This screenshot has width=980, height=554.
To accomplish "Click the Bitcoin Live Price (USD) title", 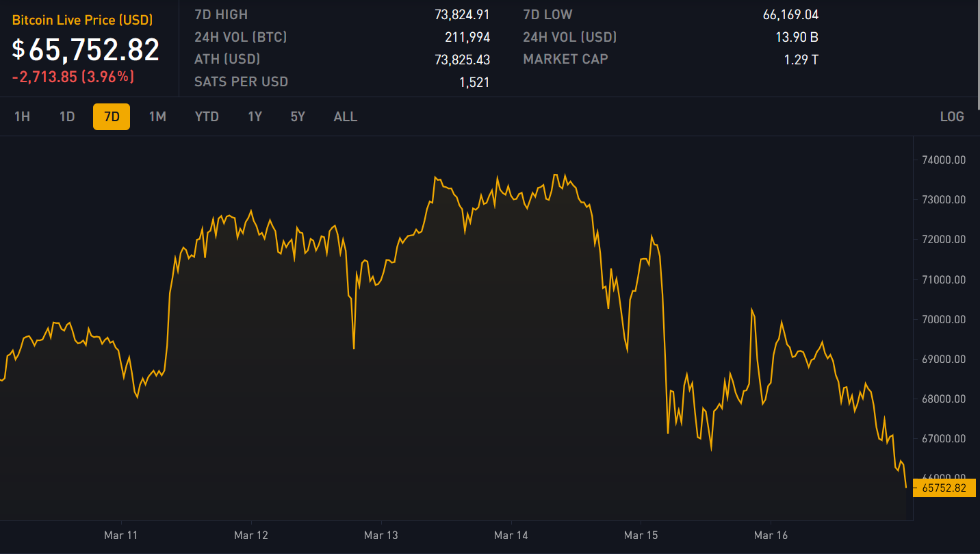I will [x=82, y=21].
